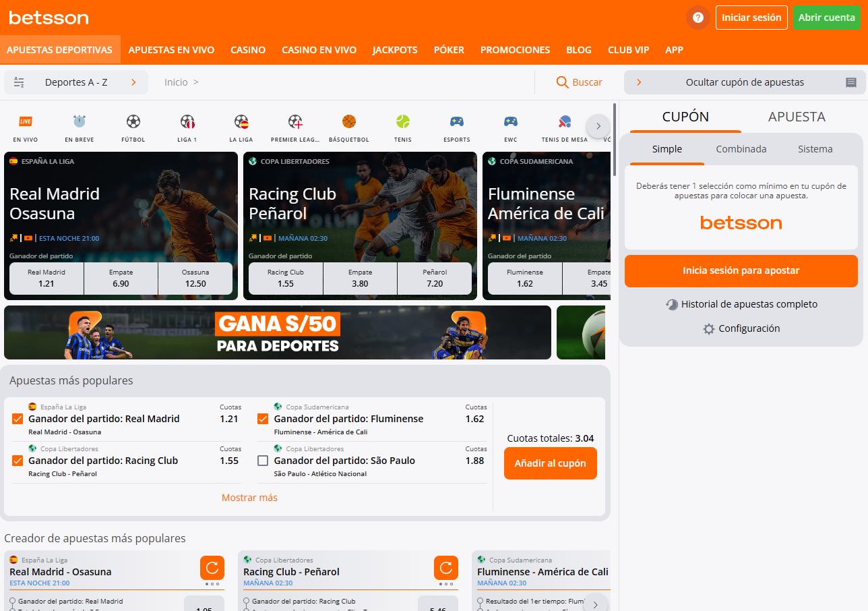Click the Buscar magnifier icon
This screenshot has width=868, height=611.
tap(561, 82)
